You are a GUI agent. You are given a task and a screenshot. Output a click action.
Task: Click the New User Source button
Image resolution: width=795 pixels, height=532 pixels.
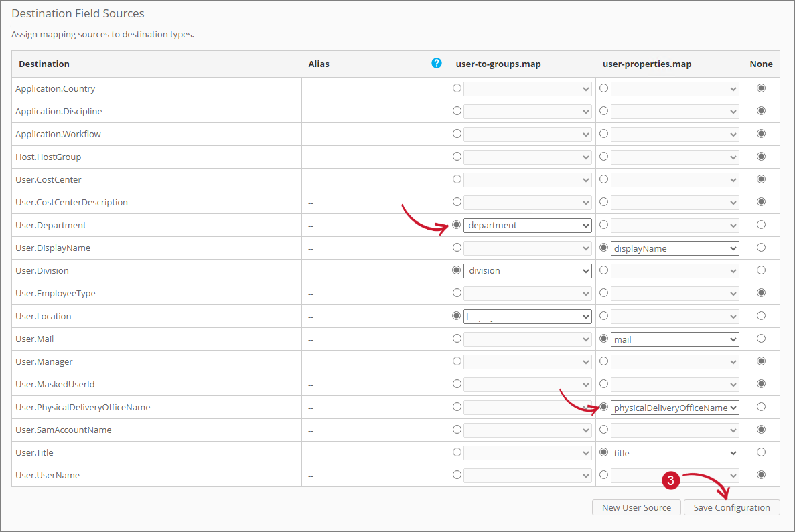coord(636,507)
